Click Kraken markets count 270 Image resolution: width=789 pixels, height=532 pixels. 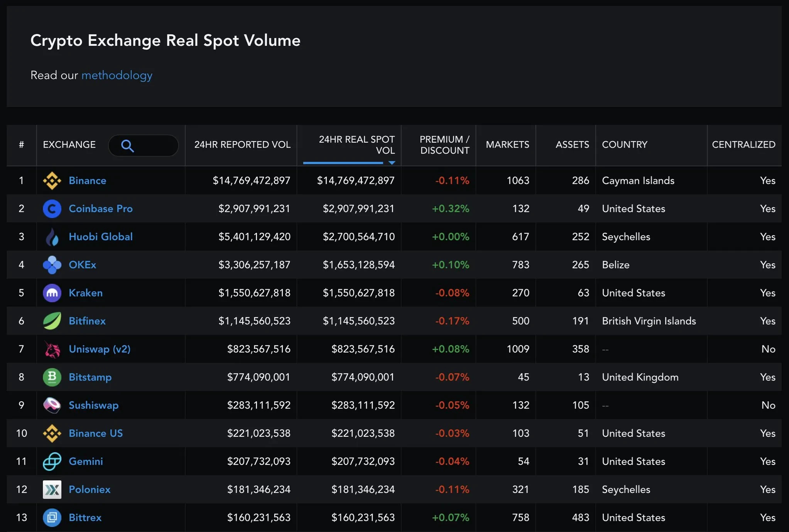point(520,293)
